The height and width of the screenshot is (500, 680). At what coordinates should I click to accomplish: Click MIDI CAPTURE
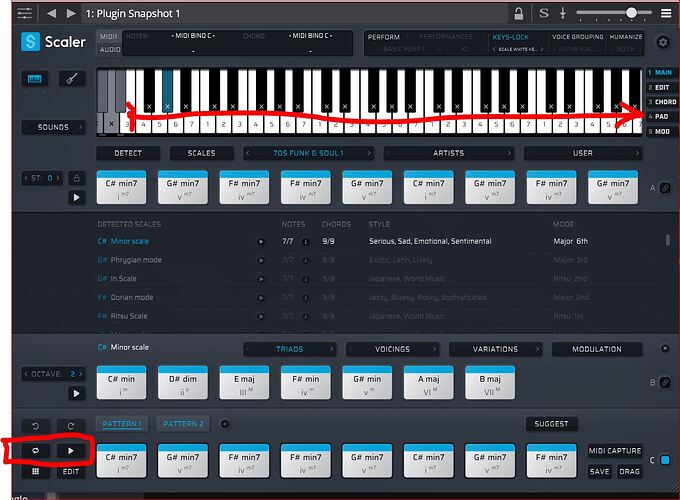click(x=615, y=451)
